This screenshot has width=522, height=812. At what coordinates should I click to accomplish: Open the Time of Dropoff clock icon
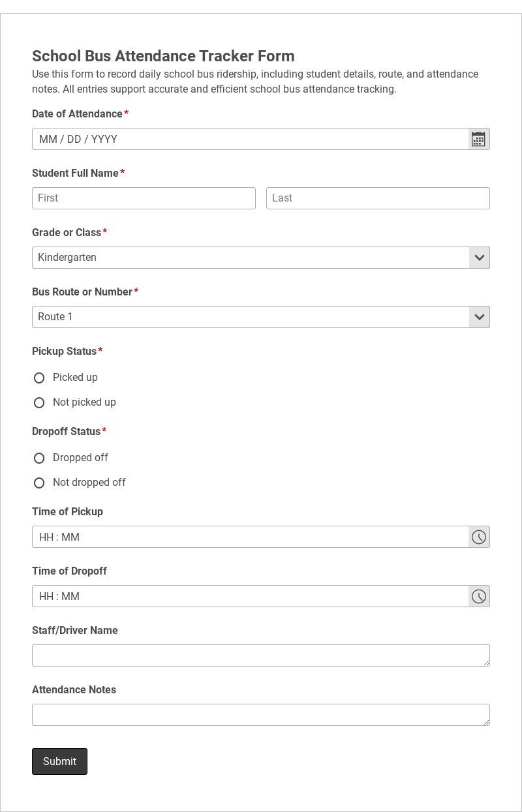[479, 596]
